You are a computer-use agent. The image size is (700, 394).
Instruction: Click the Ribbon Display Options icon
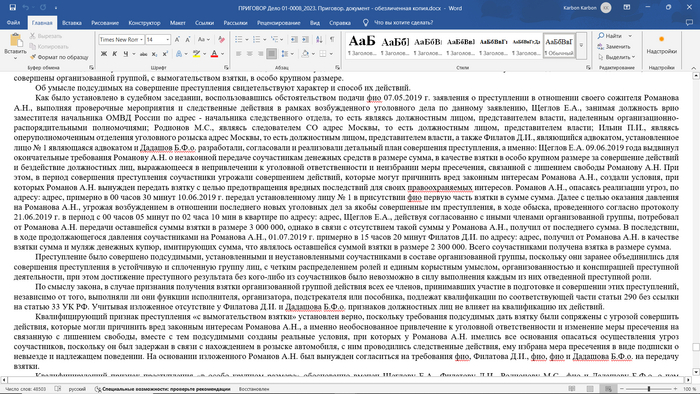pos(627,8)
